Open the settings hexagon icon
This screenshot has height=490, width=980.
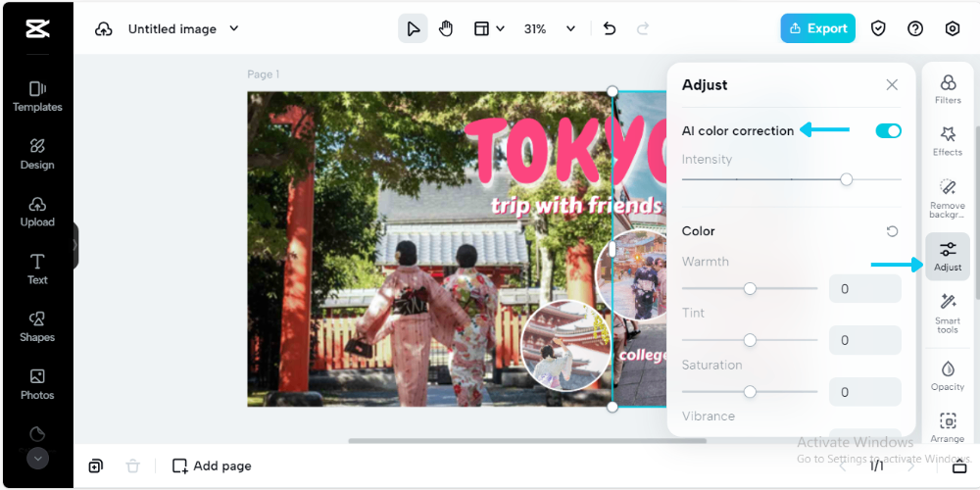pyautogui.click(x=953, y=28)
